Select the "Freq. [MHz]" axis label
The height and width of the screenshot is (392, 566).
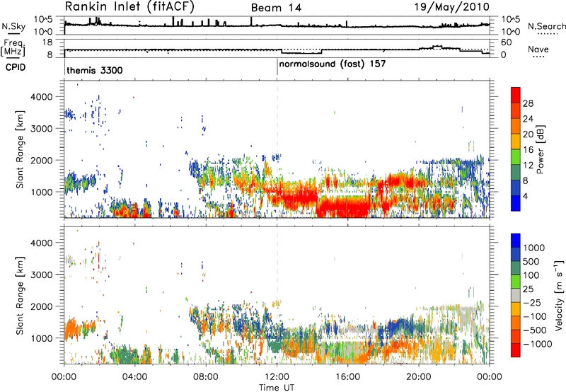13,48
